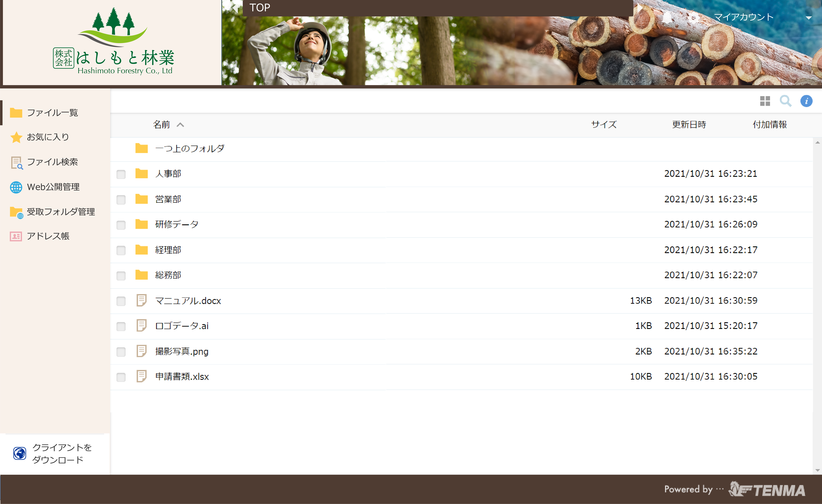Check the 撮影写真.png checkbox
The image size is (822, 504).
coord(121,352)
